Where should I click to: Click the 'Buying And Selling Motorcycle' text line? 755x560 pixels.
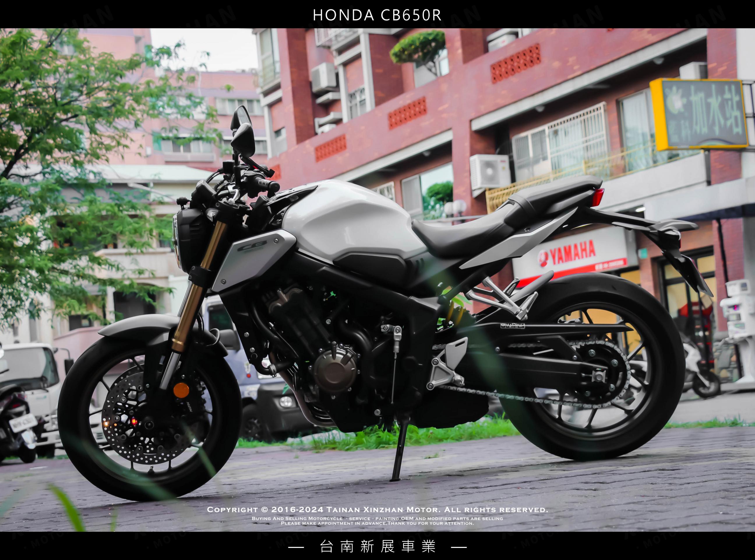click(377, 518)
